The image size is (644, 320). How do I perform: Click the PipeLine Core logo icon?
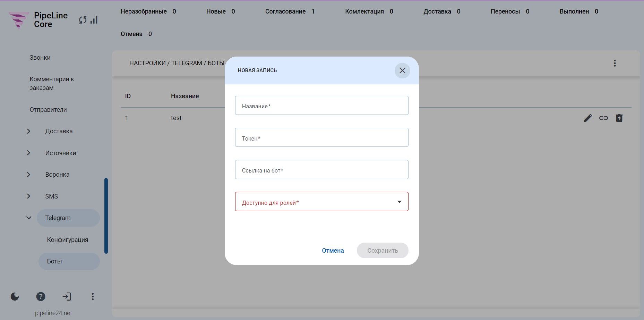pos(18,20)
